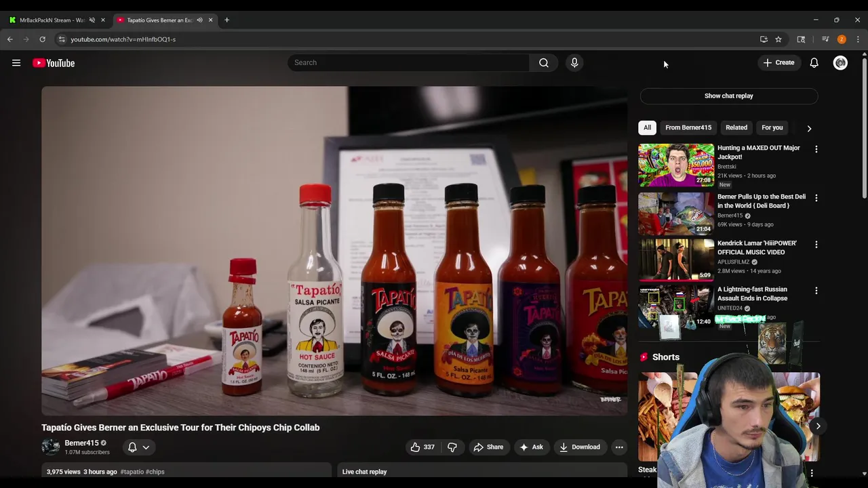The width and height of the screenshot is (868, 488).
Task: Click Live chat replay text
Action: point(364,472)
